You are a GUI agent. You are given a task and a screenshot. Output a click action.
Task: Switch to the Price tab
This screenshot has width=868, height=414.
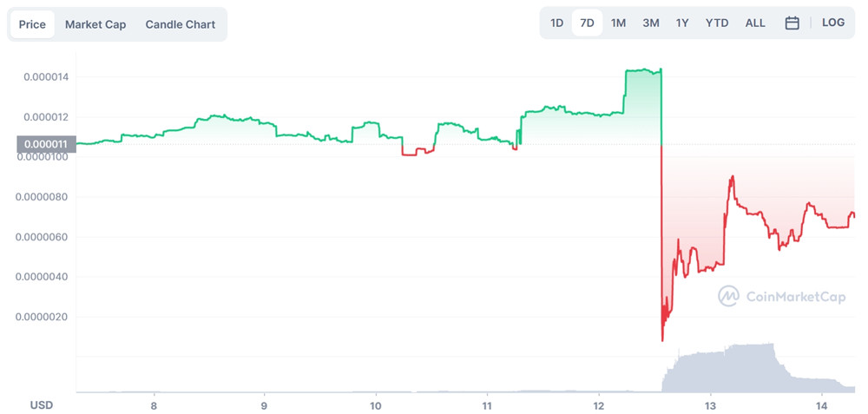tap(32, 24)
